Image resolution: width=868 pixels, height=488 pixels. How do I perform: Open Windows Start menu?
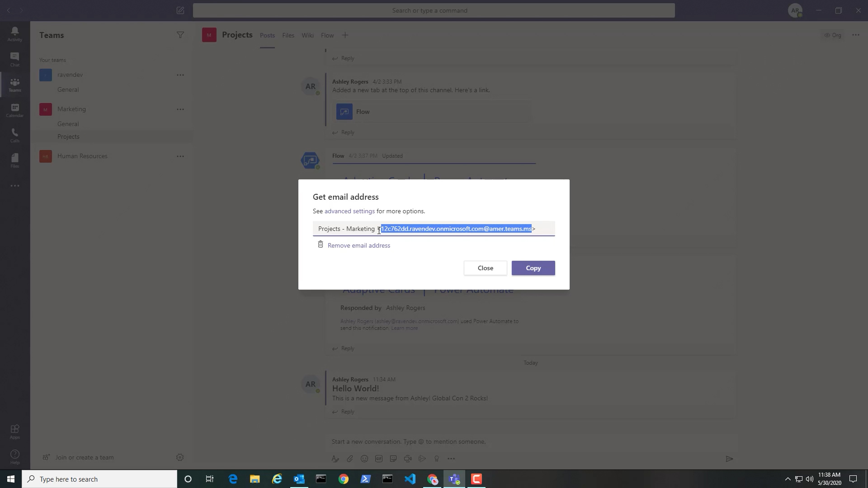click(x=11, y=479)
